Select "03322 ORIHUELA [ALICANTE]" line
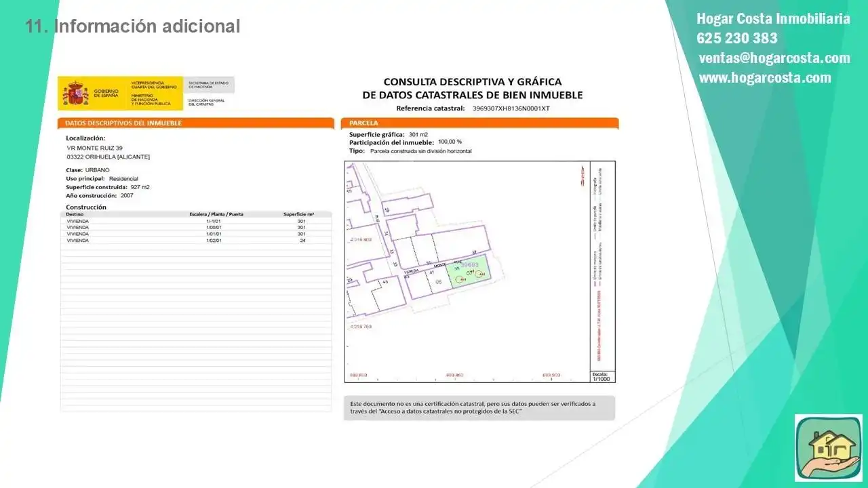The width and height of the screenshot is (868, 488). tap(108, 157)
